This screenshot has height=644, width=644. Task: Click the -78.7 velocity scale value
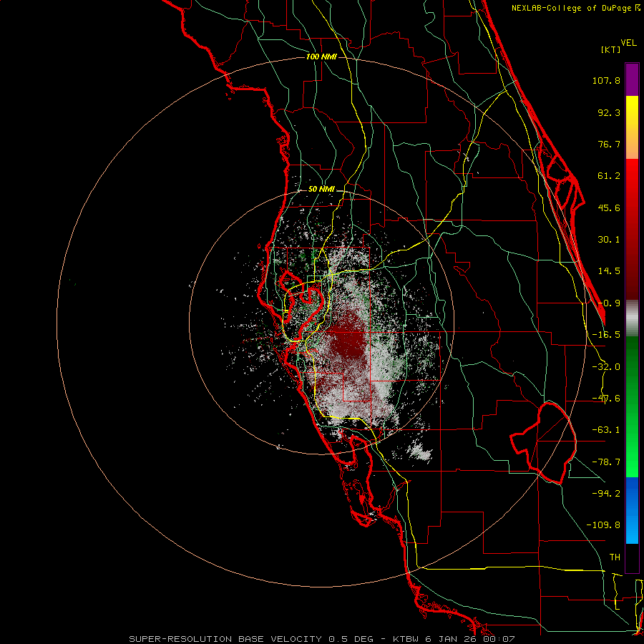pyautogui.click(x=606, y=462)
